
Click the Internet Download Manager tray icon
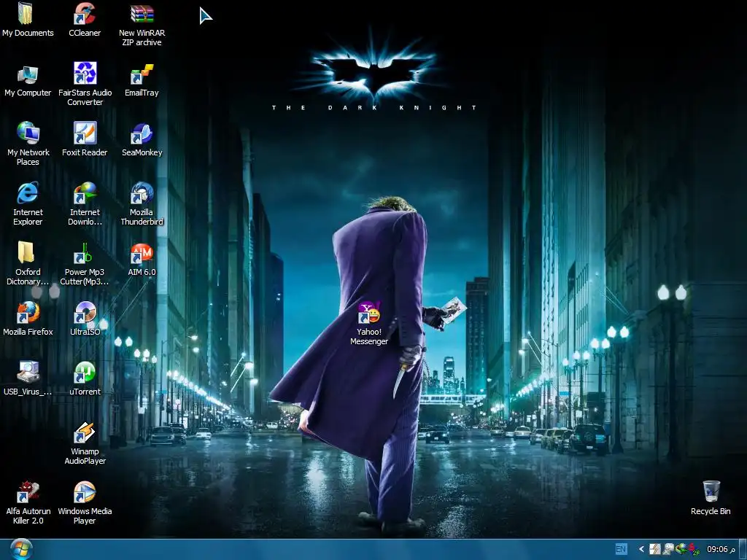(x=681, y=549)
